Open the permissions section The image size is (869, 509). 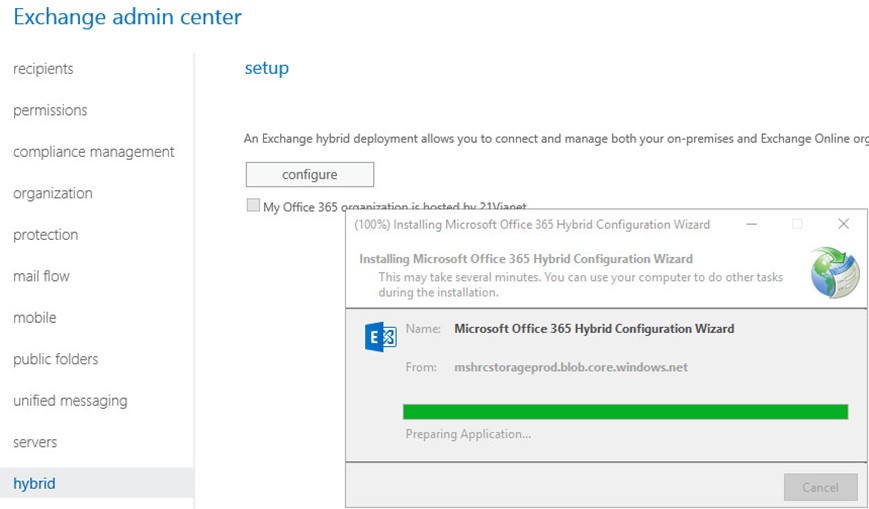pos(50,110)
